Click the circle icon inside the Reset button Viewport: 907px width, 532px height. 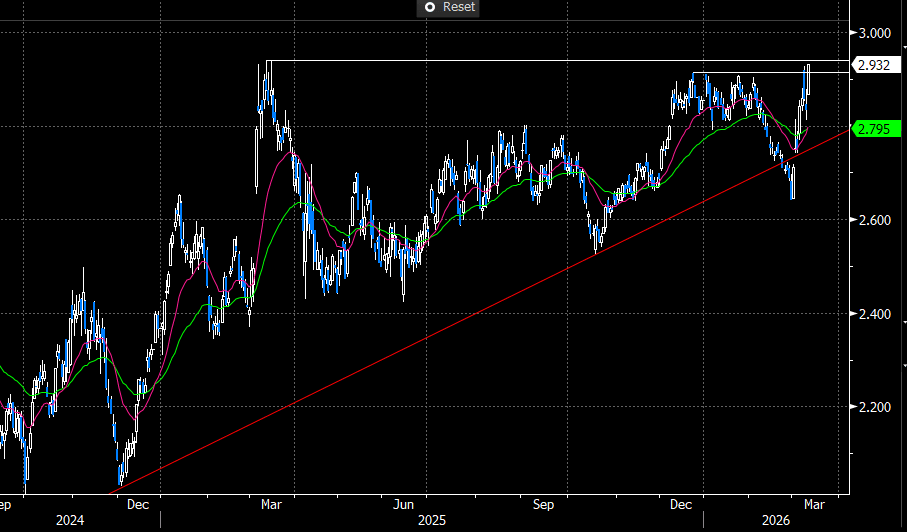tap(429, 7)
